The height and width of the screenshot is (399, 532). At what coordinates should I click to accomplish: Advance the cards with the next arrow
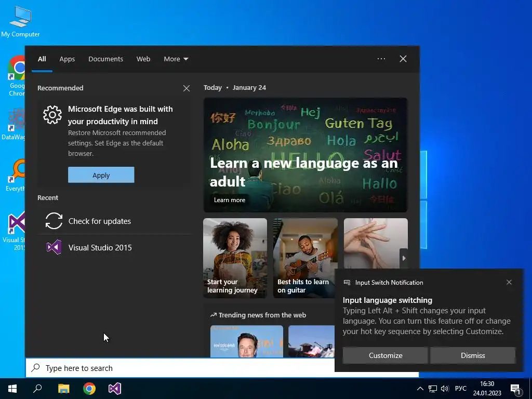(404, 258)
